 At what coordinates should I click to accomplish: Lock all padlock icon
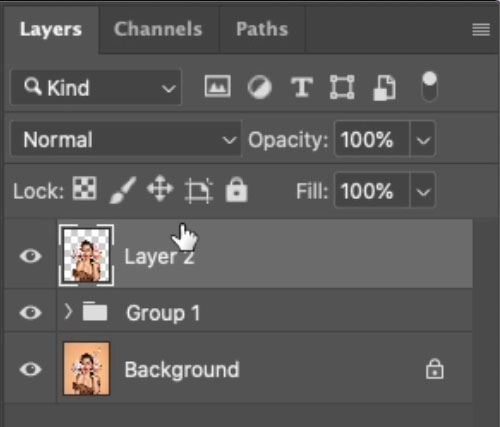coord(236,190)
